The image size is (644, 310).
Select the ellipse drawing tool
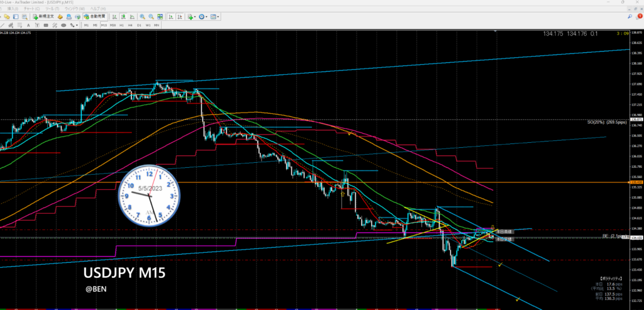64,25
